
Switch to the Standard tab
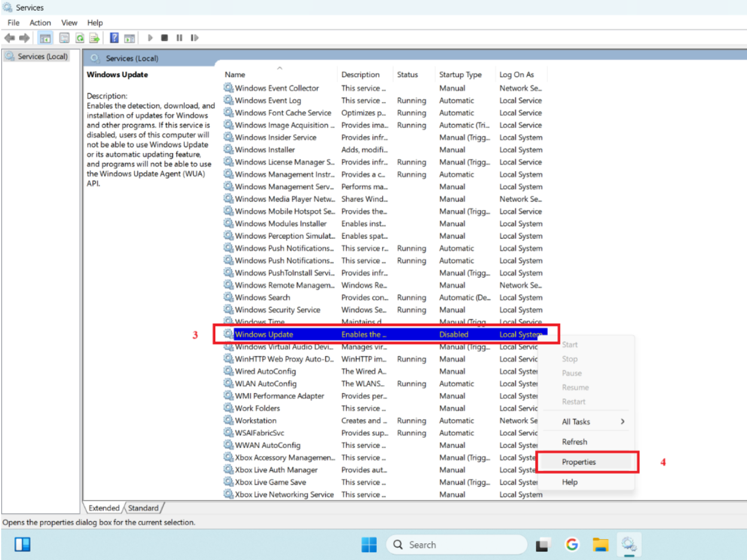(x=144, y=508)
